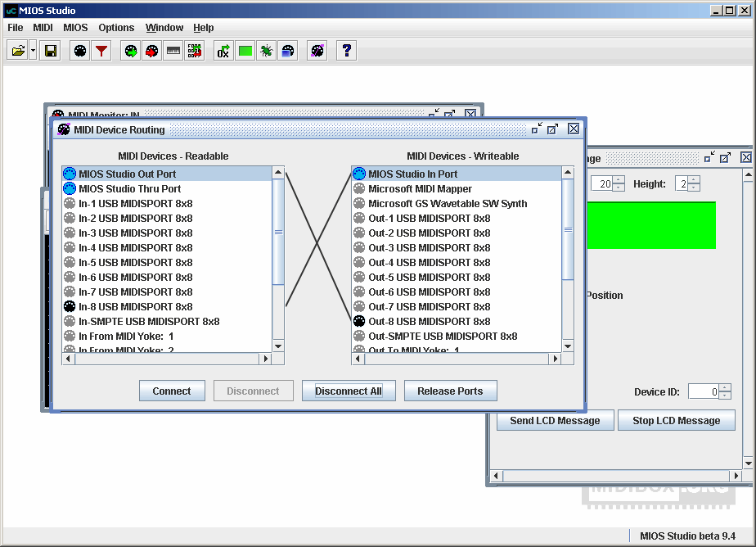The width and height of the screenshot is (756, 547).
Task: Select In-SMPTE USB MIDISPORT 8x8 device
Action: pyautogui.click(x=167, y=322)
